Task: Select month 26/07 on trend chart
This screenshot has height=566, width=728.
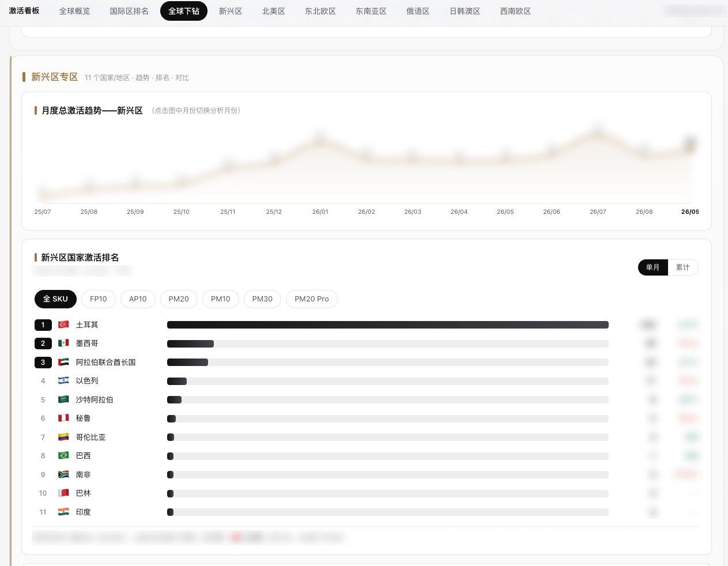Action: (598, 212)
